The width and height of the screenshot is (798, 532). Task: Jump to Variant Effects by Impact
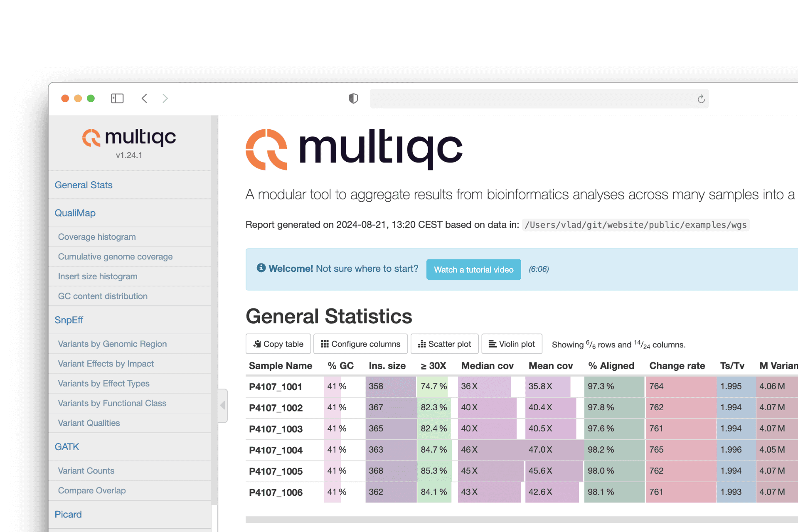pyautogui.click(x=106, y=364)
